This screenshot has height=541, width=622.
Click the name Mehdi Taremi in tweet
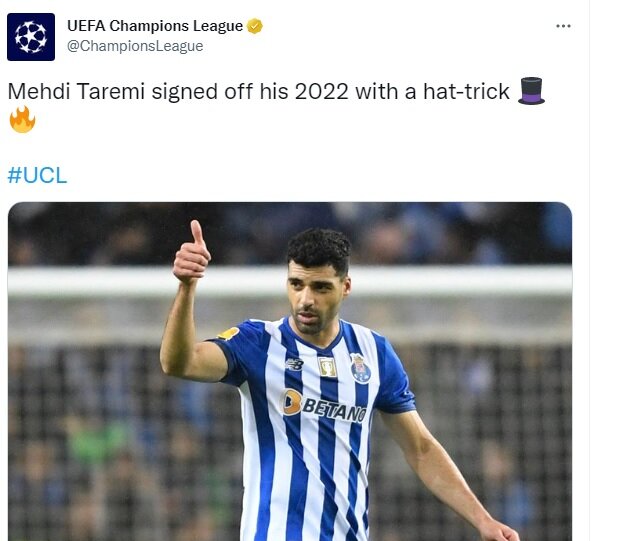[76, 92]
